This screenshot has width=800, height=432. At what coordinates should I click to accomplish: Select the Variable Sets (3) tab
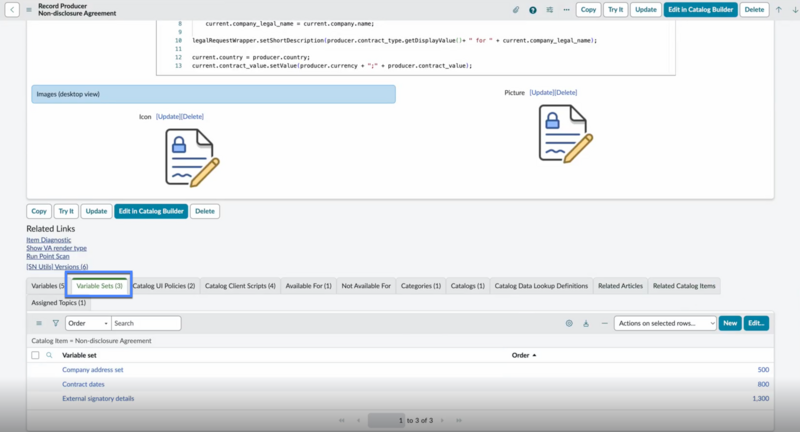click(99, 286)
